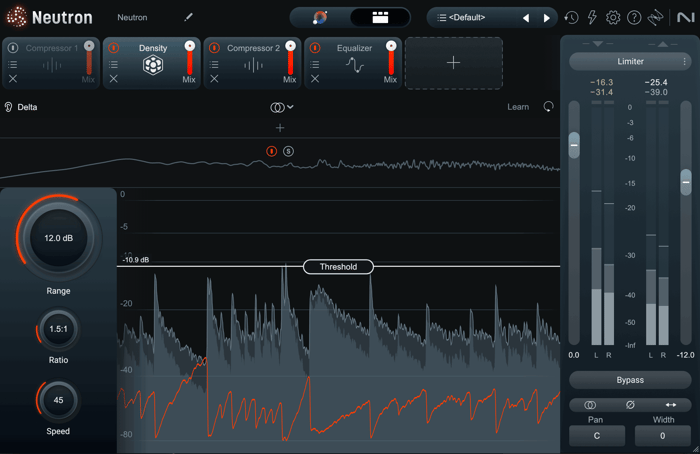Edit the instance name with the pencil icon
Screen dimensions: 700x454
click(188, 17)
